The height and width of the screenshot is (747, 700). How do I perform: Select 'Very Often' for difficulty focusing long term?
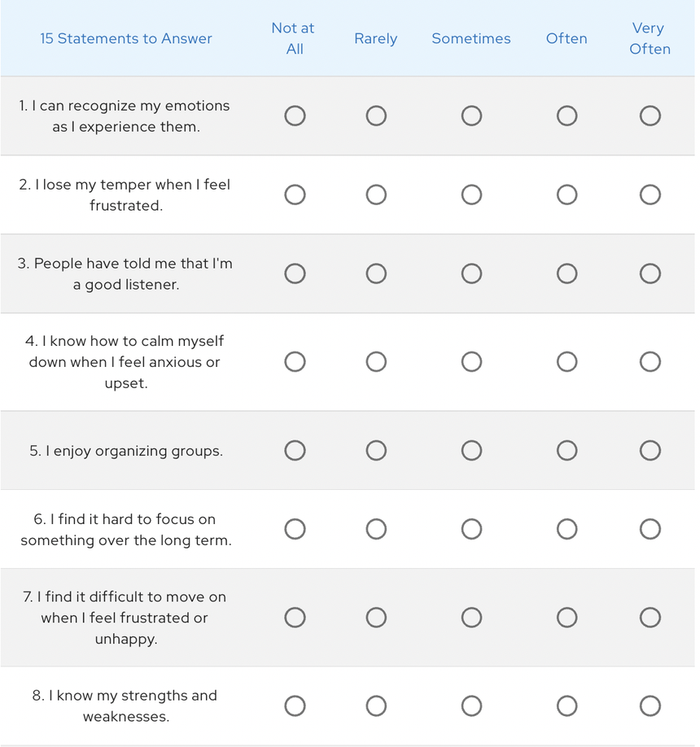pos(650,530)
